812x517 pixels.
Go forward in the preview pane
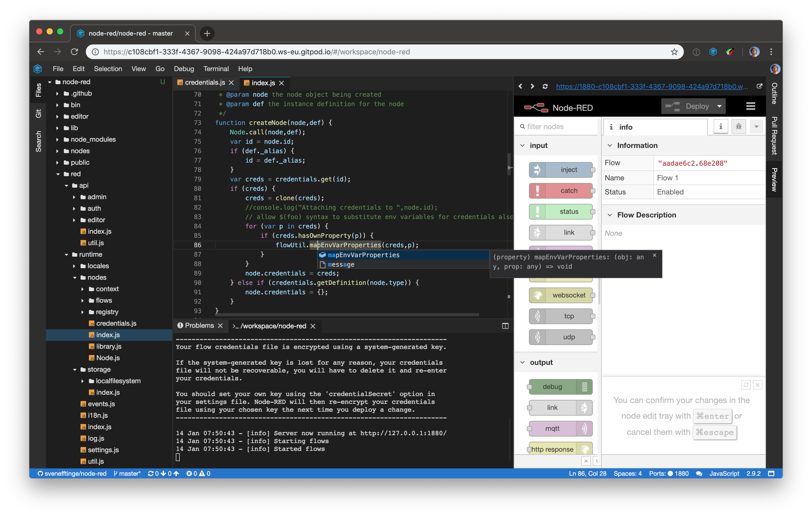coord(532,86)
